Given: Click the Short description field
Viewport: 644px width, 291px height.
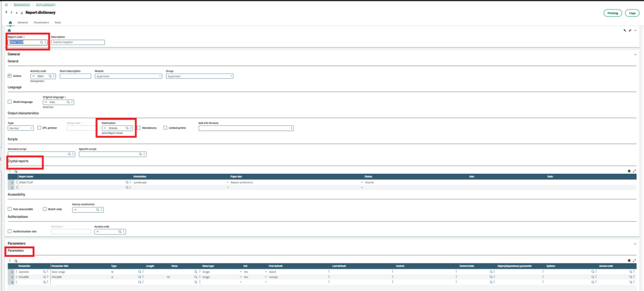Looking at the screenshot, I should 75,76.
